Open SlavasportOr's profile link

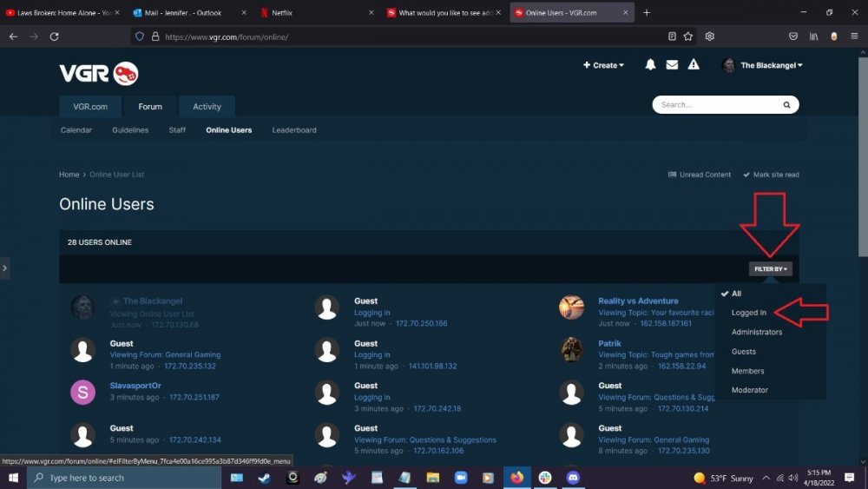coord(135,386)
